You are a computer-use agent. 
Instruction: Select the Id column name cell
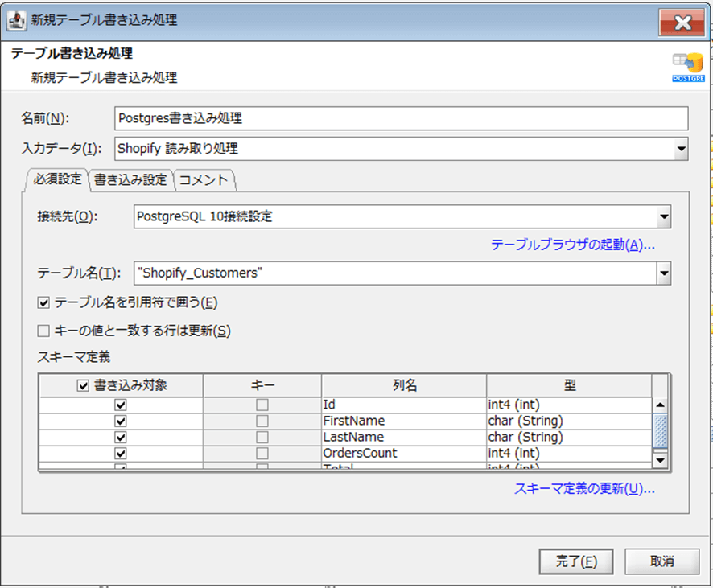404,405
